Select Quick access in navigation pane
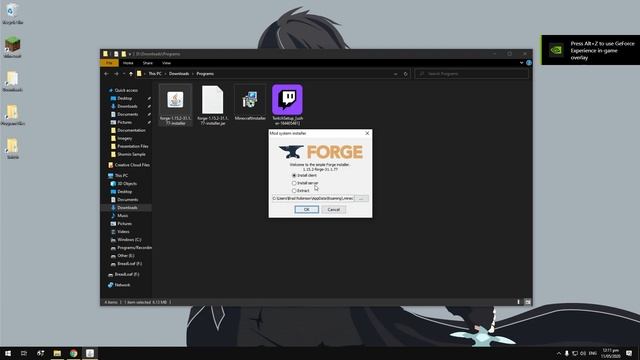 coord(126,90)
